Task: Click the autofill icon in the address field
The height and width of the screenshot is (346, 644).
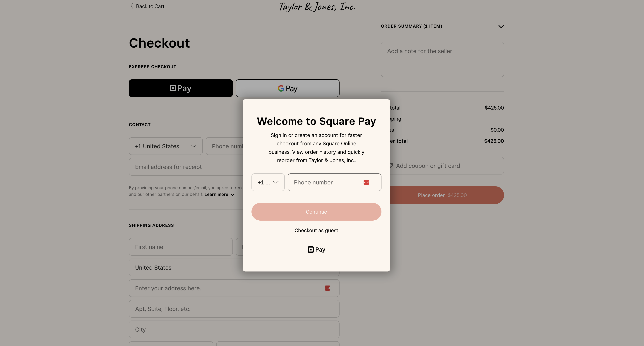Action: point(328,288)
